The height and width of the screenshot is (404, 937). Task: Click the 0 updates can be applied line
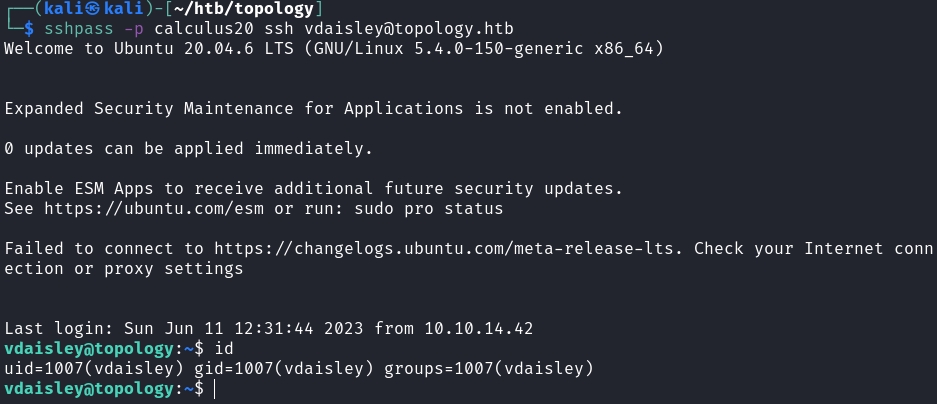pos(188,149)
